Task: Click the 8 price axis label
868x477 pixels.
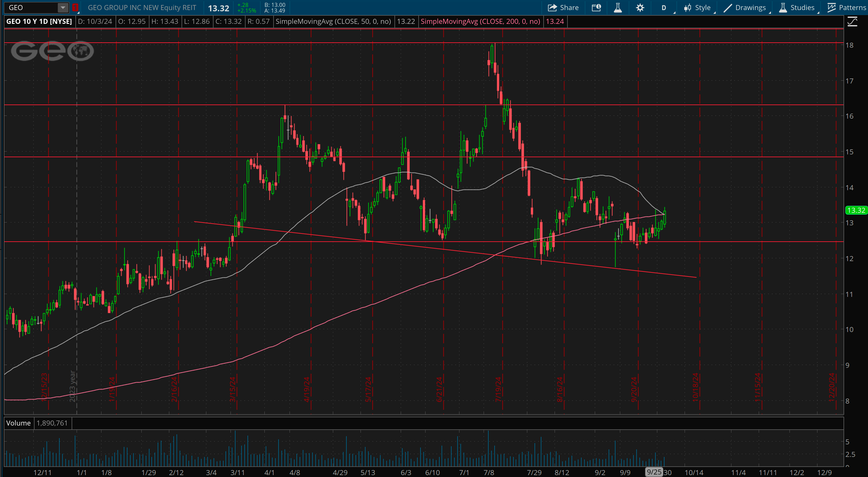Action: point(847,401)
